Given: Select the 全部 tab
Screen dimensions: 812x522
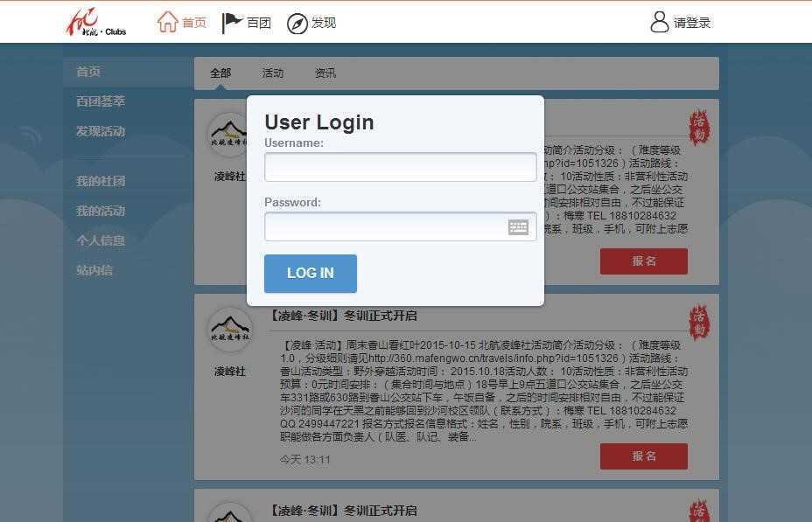Looking at the screenshot, I should [220, 73].
